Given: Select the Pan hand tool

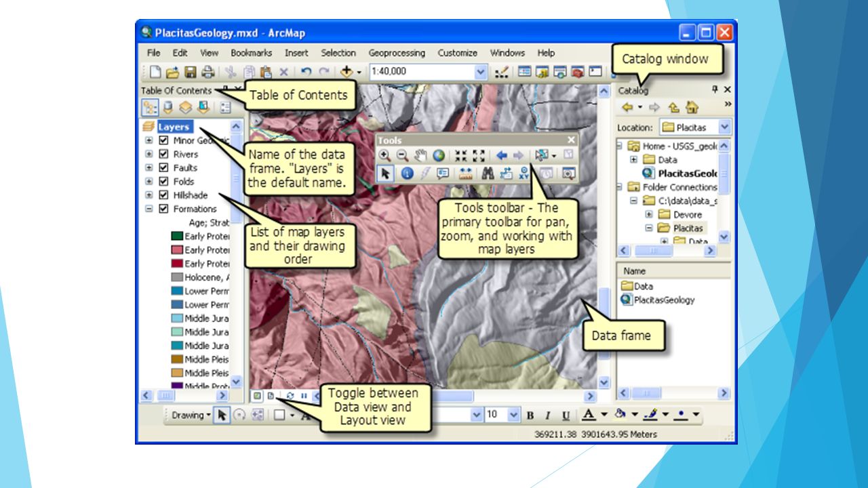Looking at the screenshot, I should tap(420, 155).
